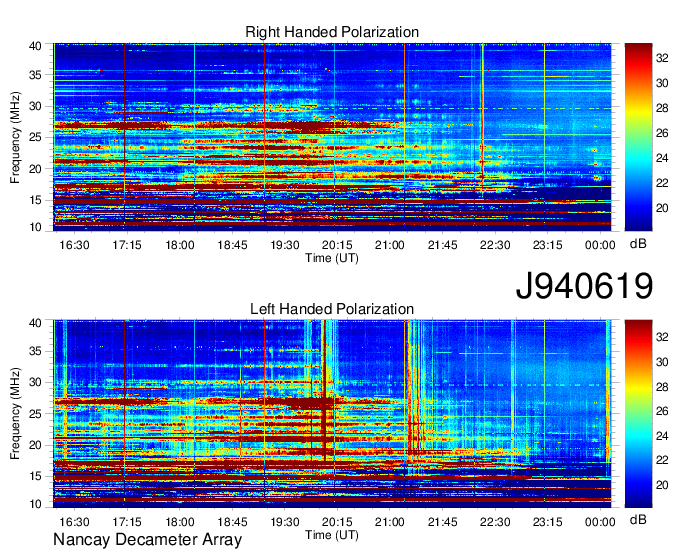
Task: Click Time (UT) label under Left Handed plot
Action: [332, 535]
